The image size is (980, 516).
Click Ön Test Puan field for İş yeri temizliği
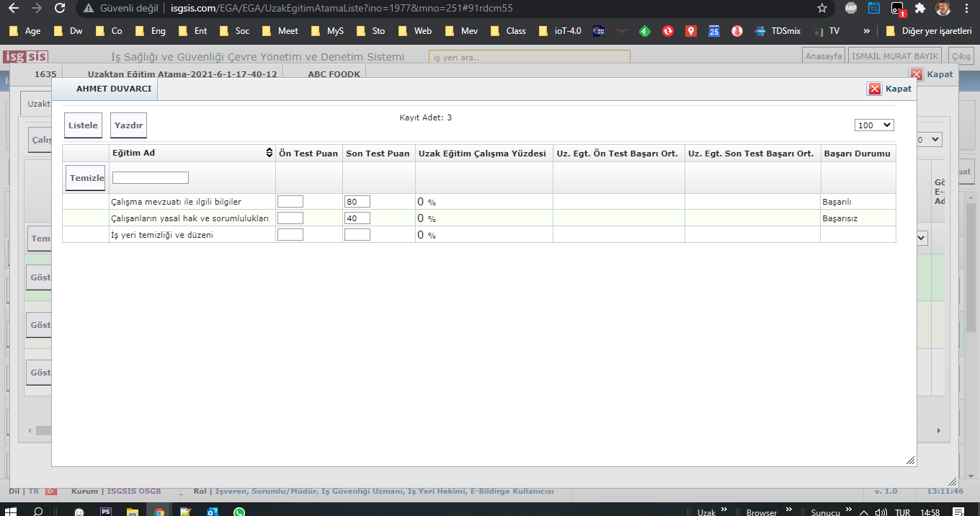(x=290, y=234)
